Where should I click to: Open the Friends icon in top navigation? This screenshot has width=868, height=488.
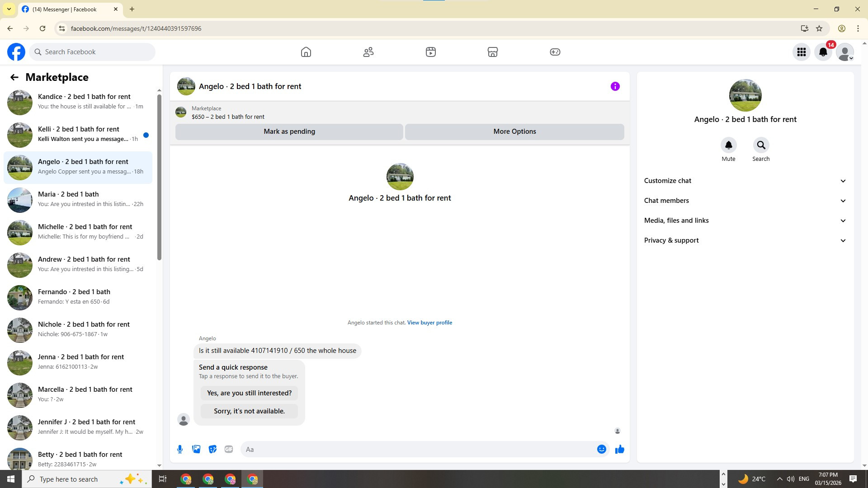368,52
